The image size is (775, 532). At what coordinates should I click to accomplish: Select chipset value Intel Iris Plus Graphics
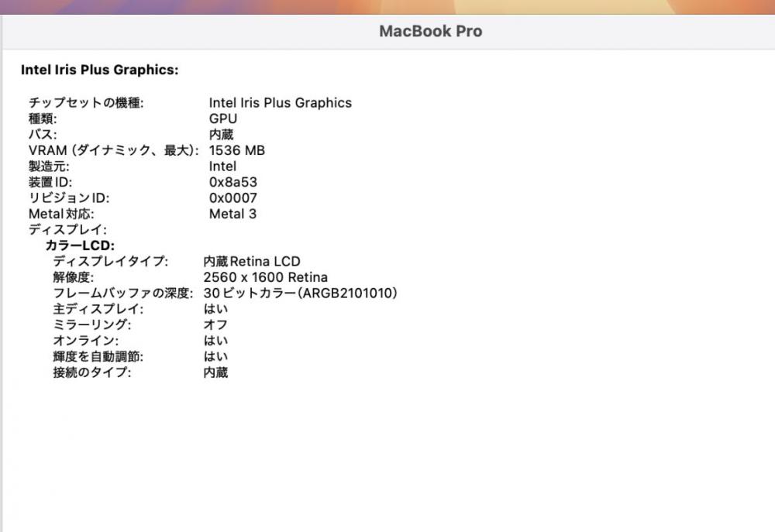281,103
